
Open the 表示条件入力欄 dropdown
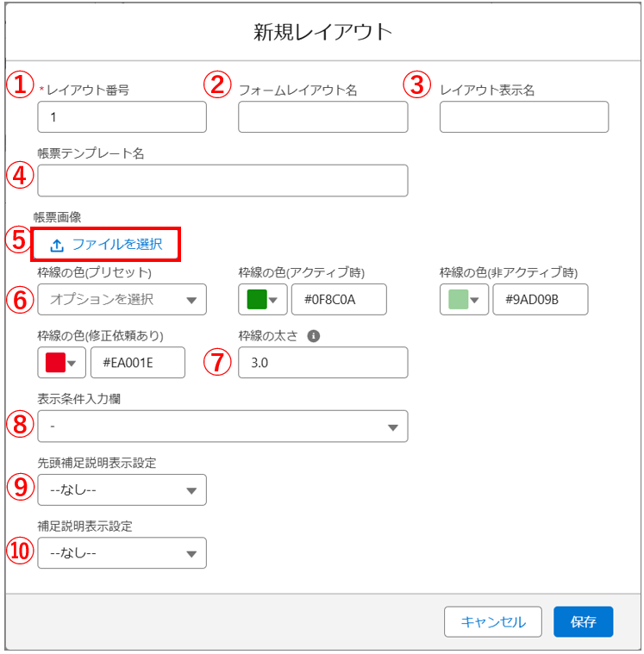(222, 427)
